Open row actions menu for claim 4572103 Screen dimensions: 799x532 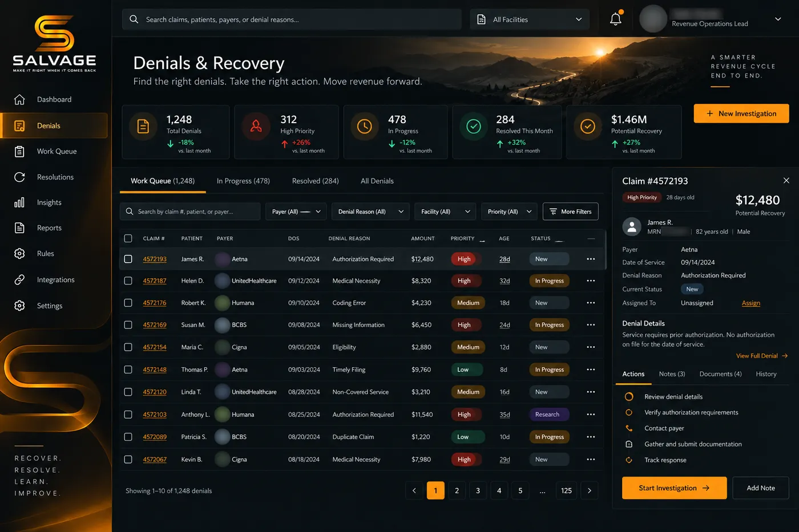[x=591, y=415]
